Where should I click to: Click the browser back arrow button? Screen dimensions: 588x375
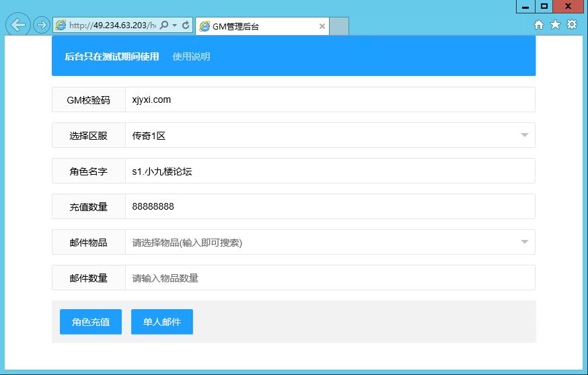18,26
